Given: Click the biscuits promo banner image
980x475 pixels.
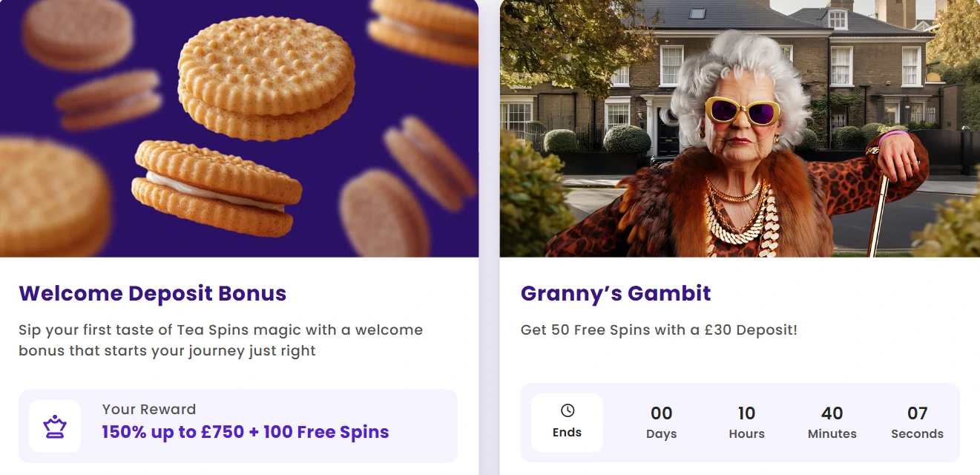Looking at the screenshot, I should pyautogui.click(x=240, y=126).
